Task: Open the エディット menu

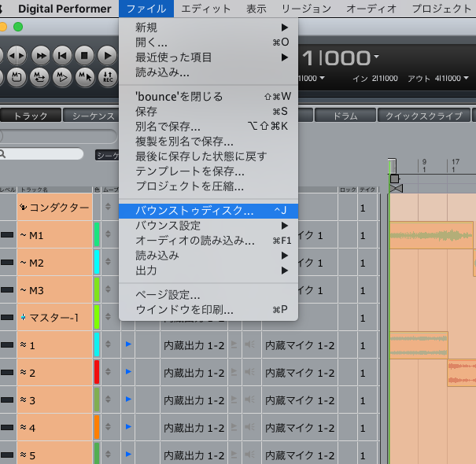Action: click(206, 9)
